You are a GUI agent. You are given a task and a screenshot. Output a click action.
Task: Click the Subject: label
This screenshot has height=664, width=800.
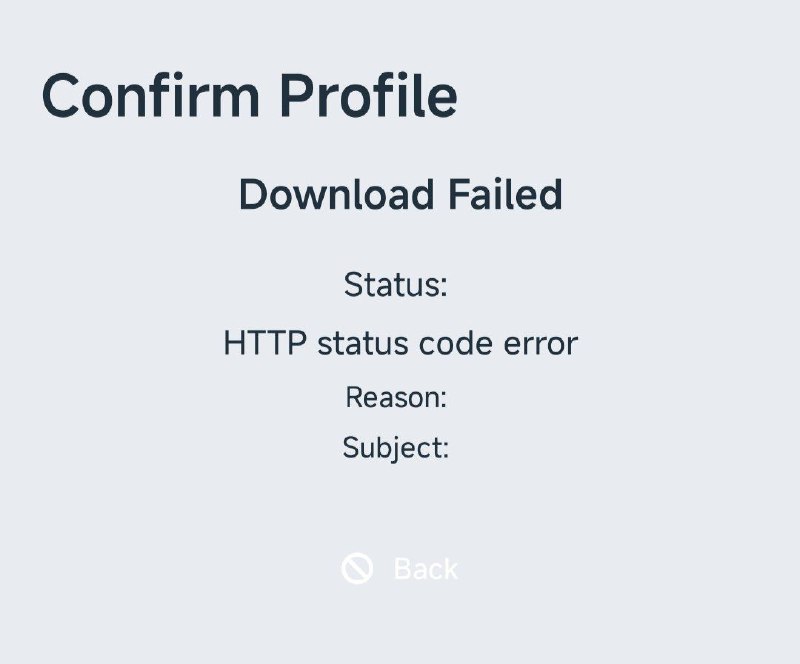[x=395, y=447]
